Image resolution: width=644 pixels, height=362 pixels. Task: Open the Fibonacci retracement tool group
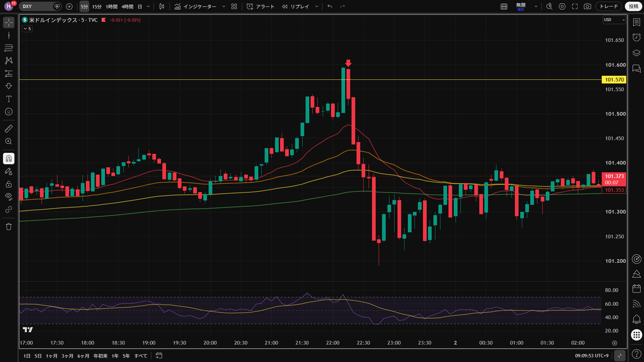click(x=9, y=48)
